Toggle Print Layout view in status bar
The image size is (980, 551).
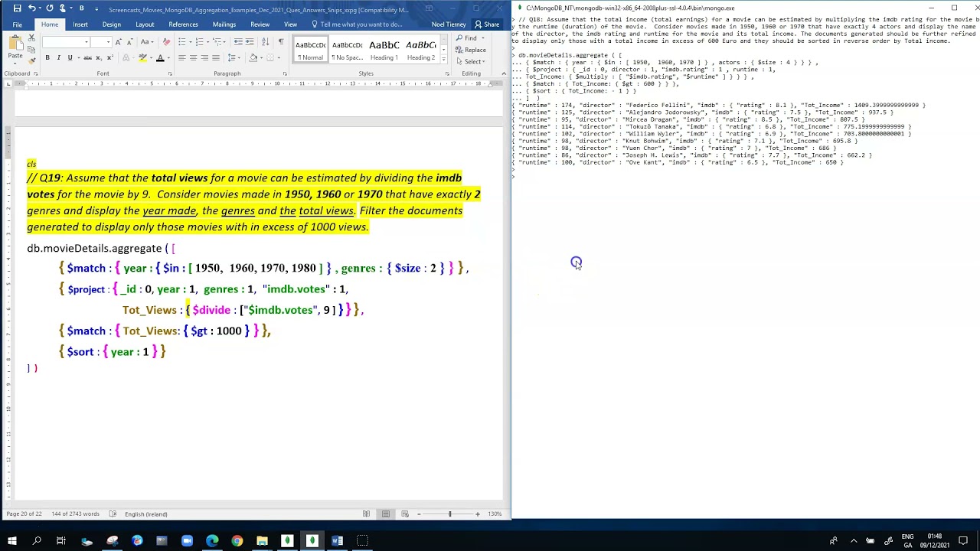(386, 514)
